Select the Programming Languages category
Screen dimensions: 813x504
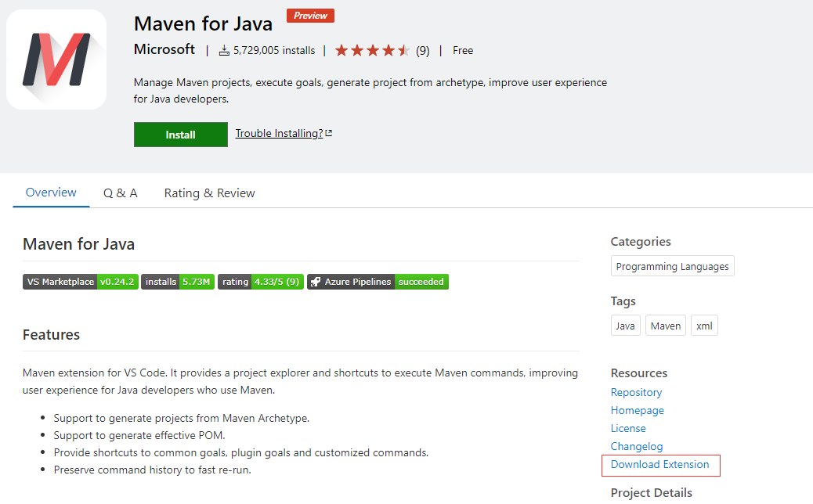(x=672, y=267)
